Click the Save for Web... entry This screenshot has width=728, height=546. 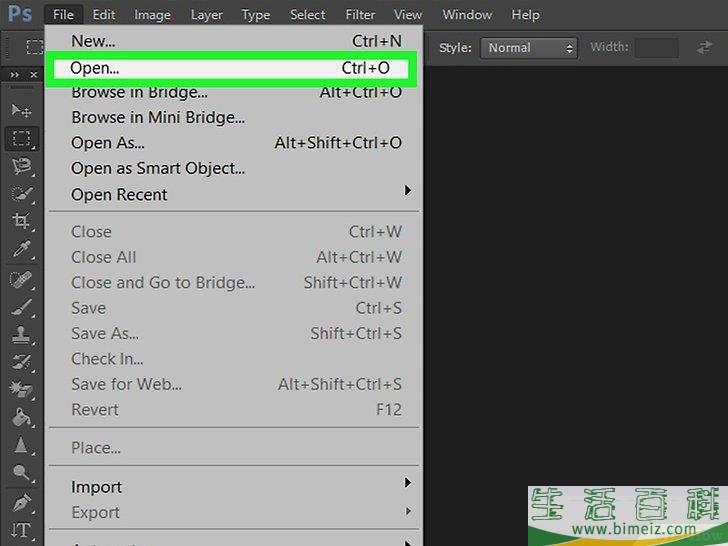pos(236,384)
